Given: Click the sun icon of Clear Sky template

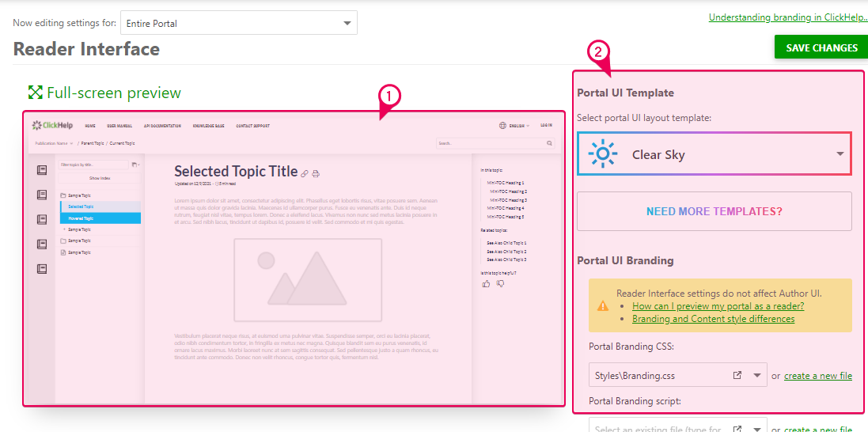Looking at the screenshot, I should coord(602,154).
